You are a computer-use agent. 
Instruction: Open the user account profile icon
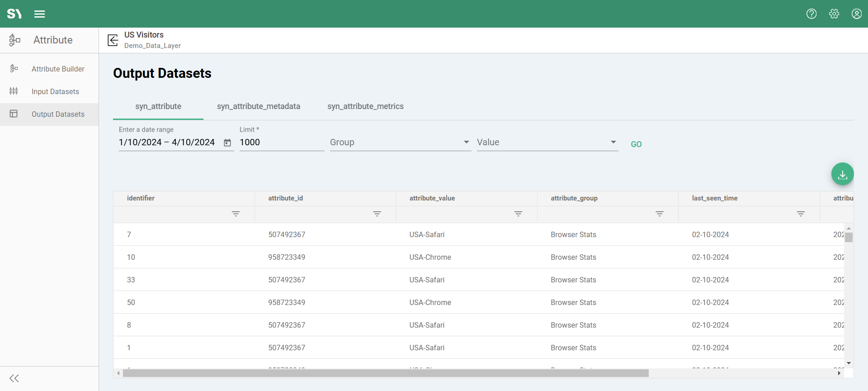pos(856,14)
